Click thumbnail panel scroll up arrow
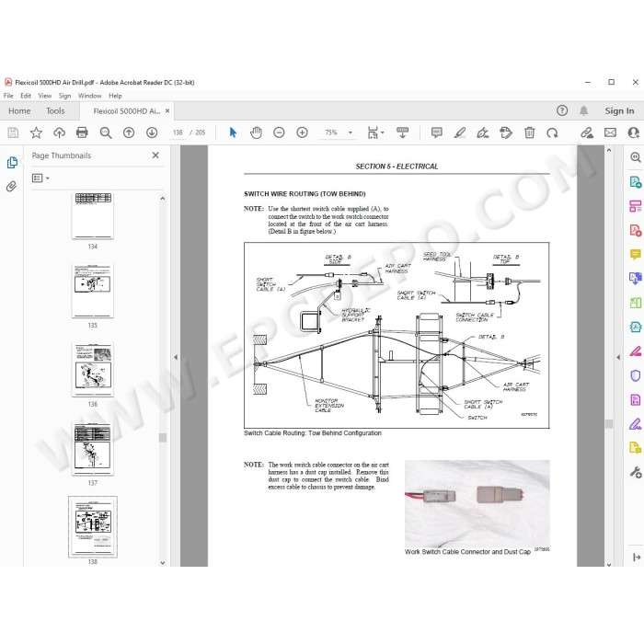644x644 pixels. [x=163, y=199]
